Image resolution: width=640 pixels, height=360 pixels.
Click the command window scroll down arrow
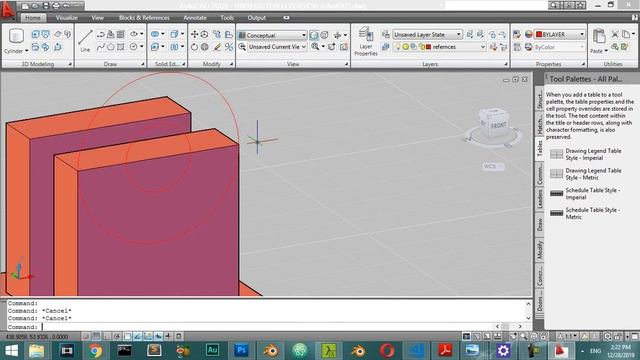tap(528, 318)
